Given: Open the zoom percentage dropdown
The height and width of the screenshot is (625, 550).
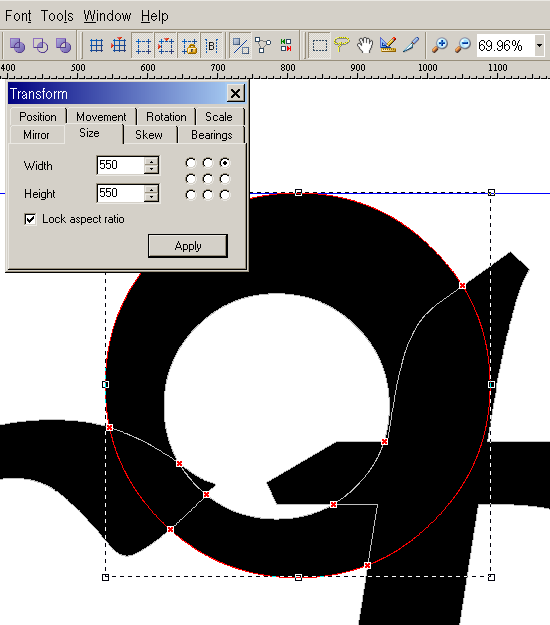Looking at the screenshot, I should coord(539,45).
